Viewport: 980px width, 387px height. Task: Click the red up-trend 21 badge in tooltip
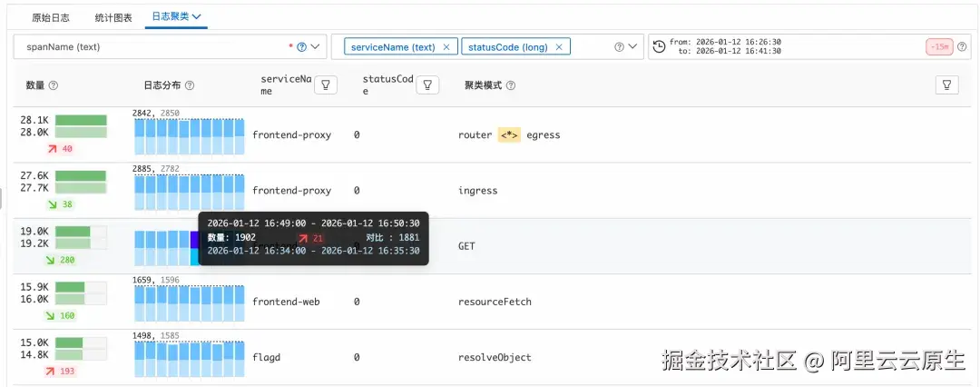pos(310,238)
